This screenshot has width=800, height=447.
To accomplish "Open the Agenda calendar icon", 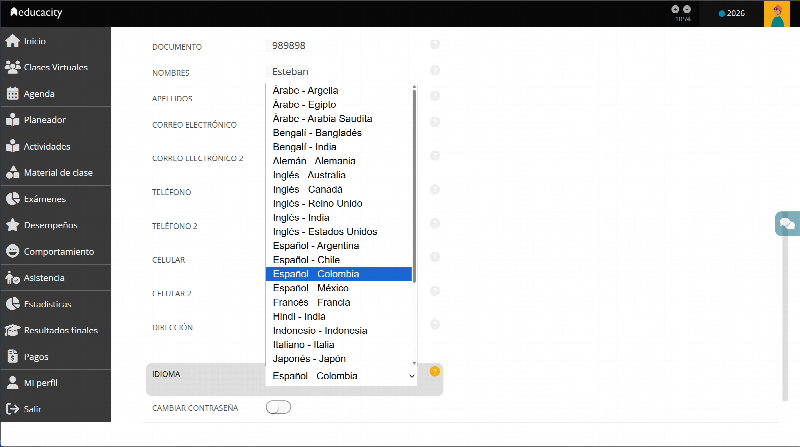I will [12, 93].
